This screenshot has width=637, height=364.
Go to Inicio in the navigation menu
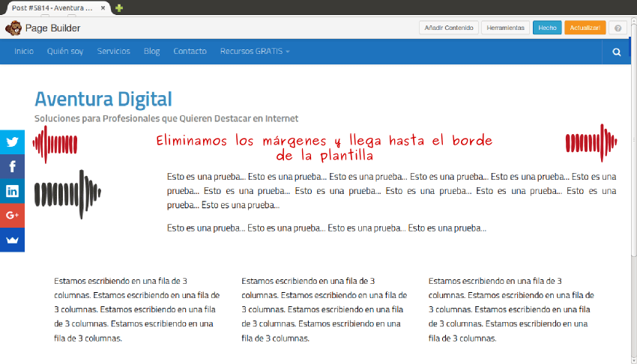coord(24,52)
